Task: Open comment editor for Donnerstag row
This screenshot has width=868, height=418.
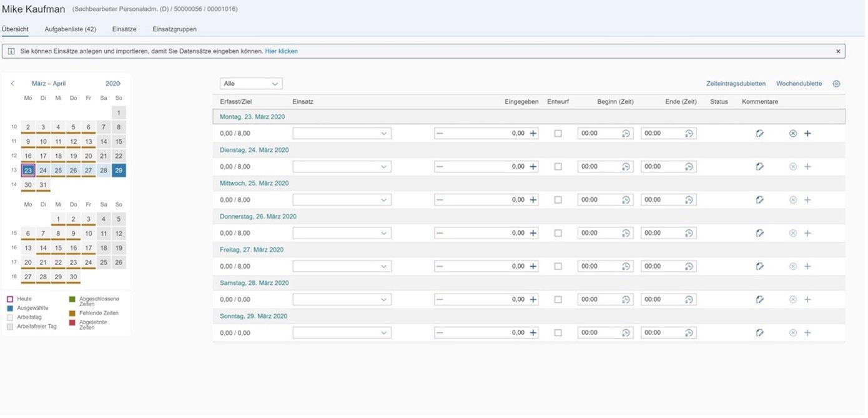Action: click(x=760, y=233)
